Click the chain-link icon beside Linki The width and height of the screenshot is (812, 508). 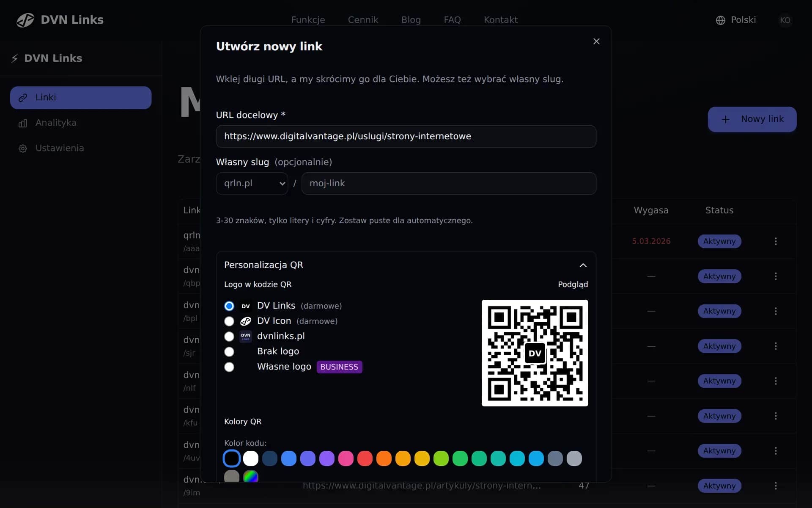(23, 98)
